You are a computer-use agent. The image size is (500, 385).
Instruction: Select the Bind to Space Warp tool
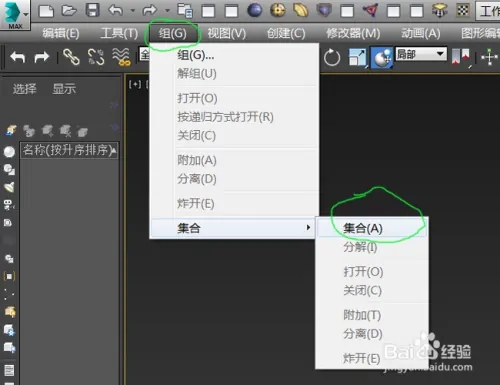[x=121, y=57]
